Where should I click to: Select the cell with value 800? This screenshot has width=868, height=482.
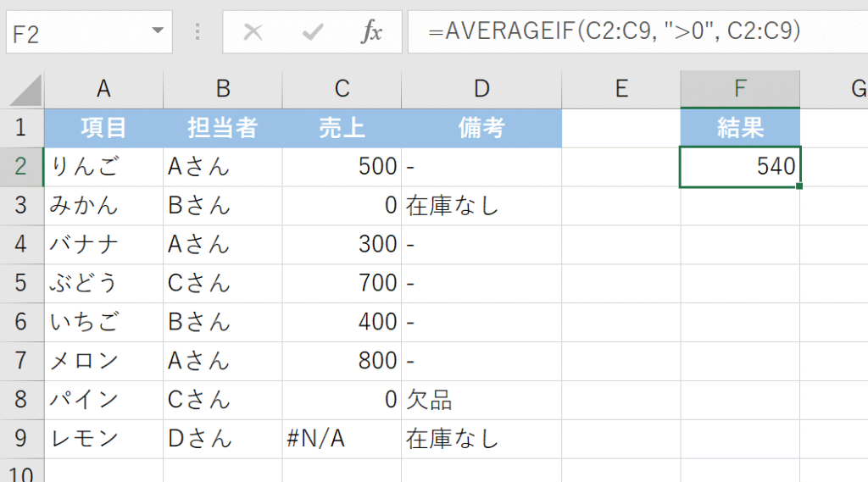342,361
